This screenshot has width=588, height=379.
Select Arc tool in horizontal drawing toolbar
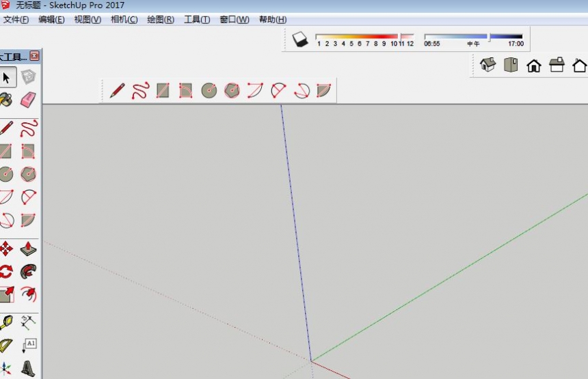click(255, 91)
